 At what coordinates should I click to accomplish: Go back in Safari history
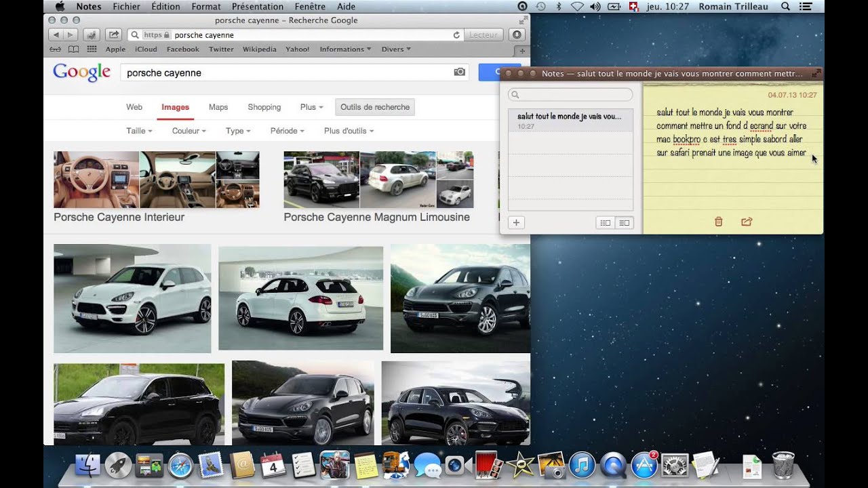click(x=56, y=35)
